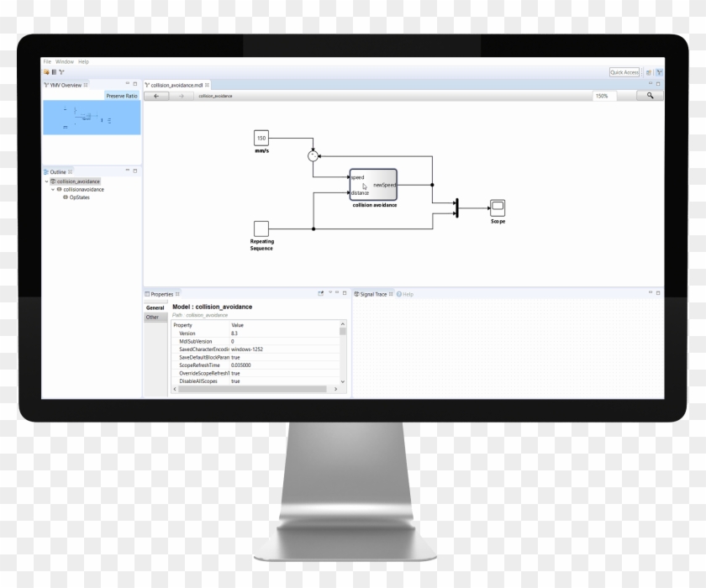Click the properties horizontal scrollbar

(252, 389)
